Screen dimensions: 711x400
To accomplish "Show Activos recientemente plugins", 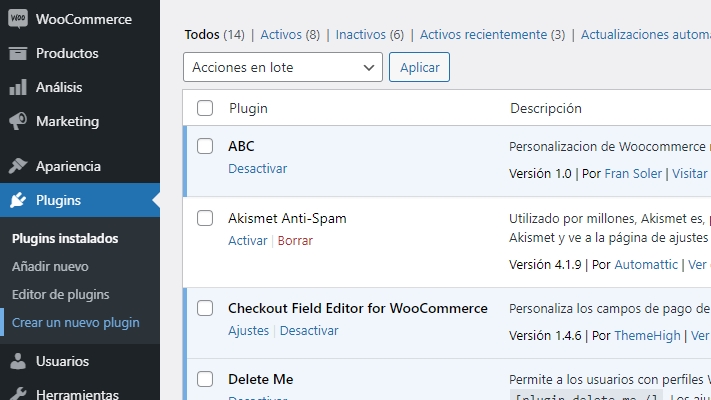I will (492, 34).
